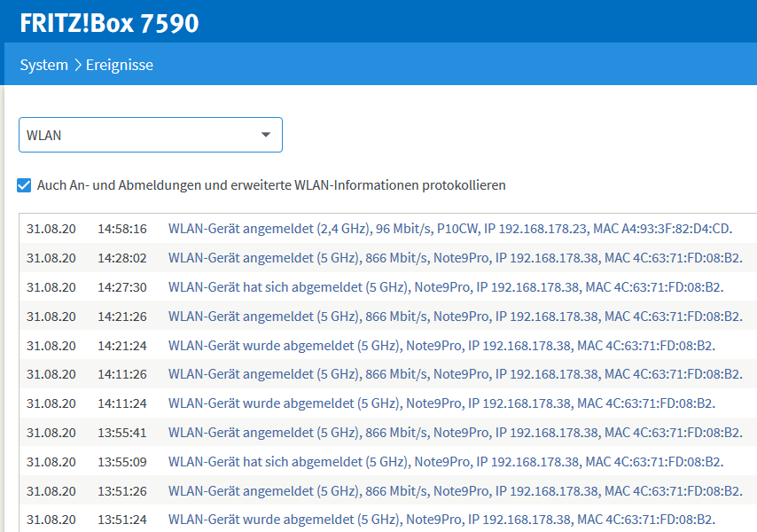Click the checkbox label about erweiterte WLAN-Informationen
Viewport: 757px width, 532px height.
point(271,185)
